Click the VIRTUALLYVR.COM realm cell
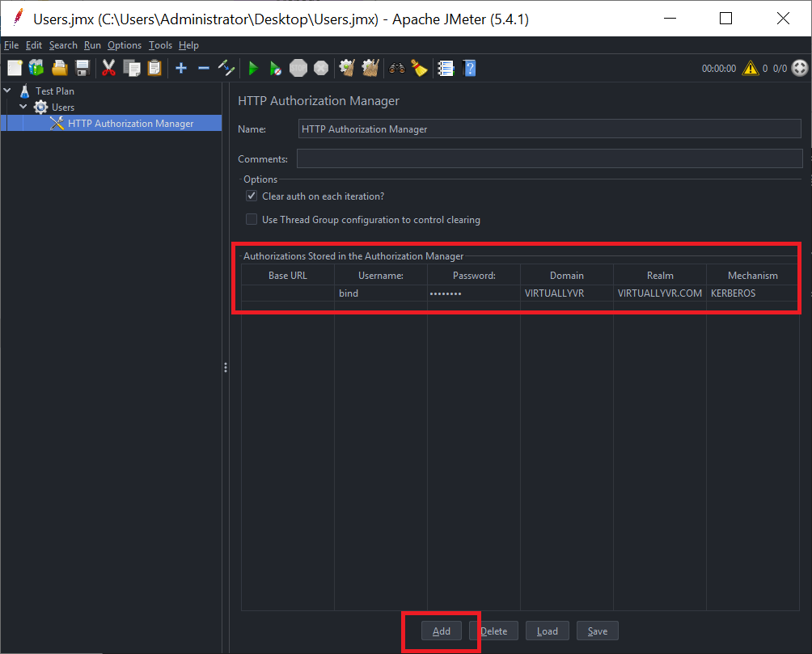 coord(660,293)
